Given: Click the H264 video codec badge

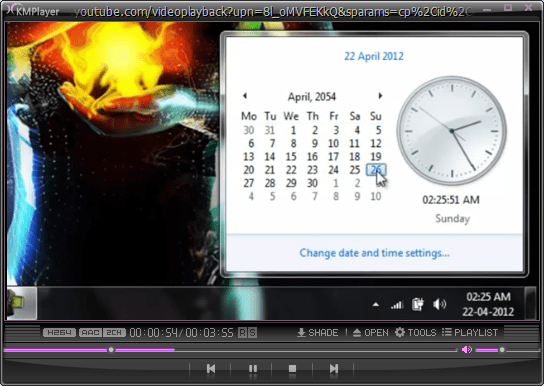Looking at the screenshot, I should (x=59, y=333).
